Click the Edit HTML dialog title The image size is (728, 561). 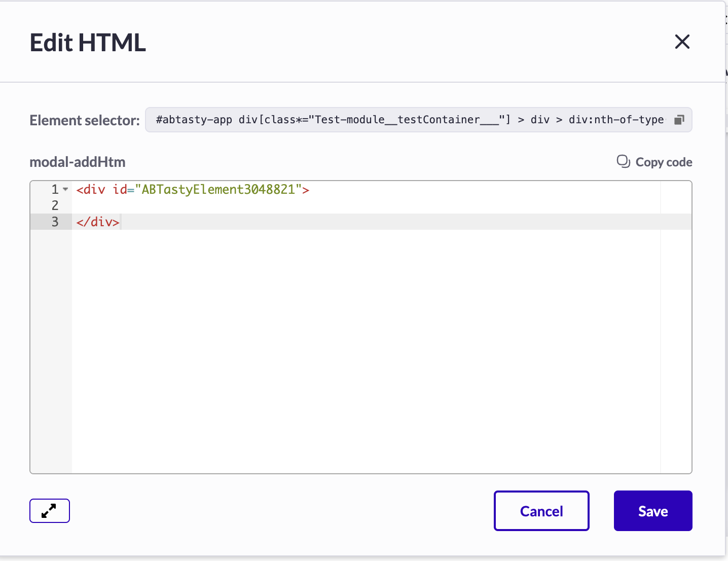(88, 43)
